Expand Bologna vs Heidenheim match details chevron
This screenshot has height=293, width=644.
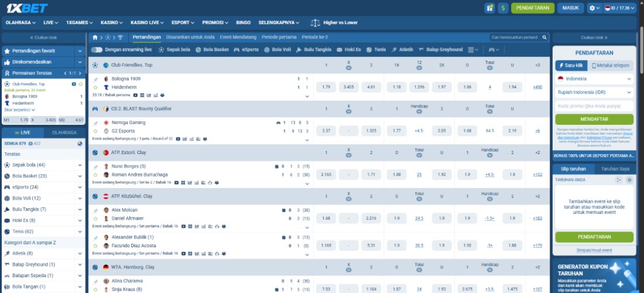point(307,96)
